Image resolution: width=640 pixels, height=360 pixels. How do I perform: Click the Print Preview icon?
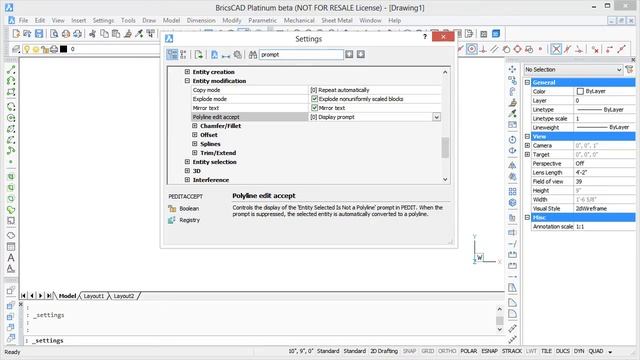54,34
